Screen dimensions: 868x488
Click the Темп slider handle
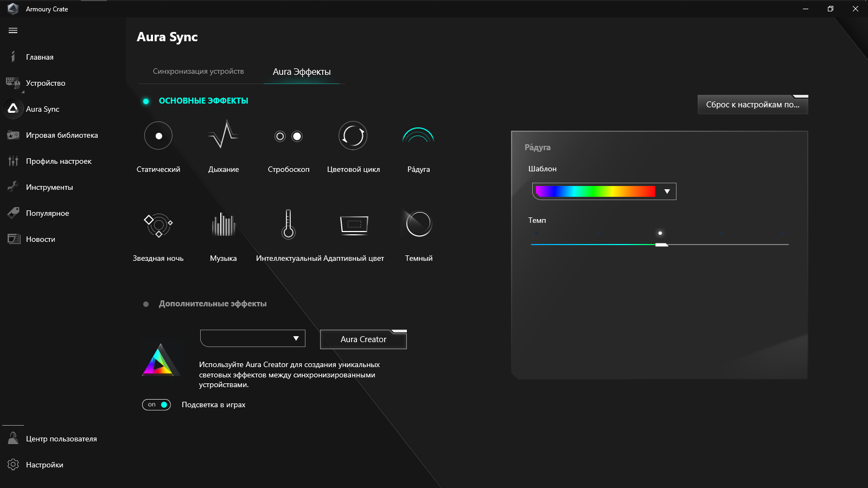661,245
